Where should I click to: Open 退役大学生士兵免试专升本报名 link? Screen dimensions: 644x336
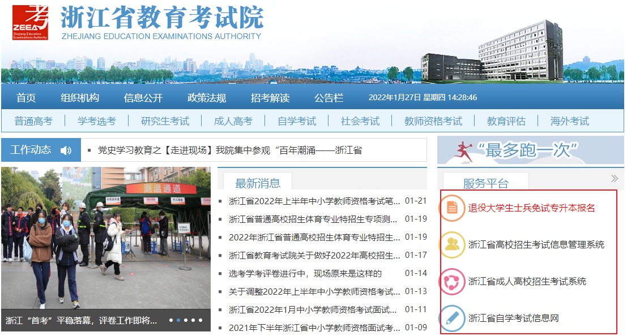(531, 208)
